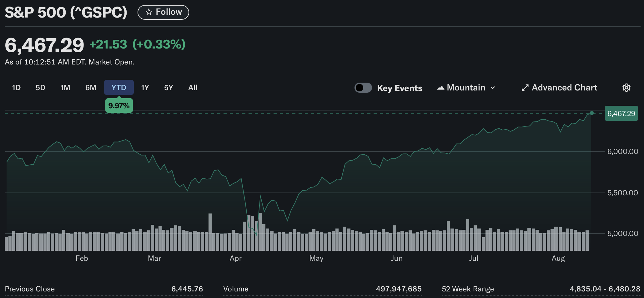
Task: Click the dashed current-price line on chart
Action: pos(313,113)
